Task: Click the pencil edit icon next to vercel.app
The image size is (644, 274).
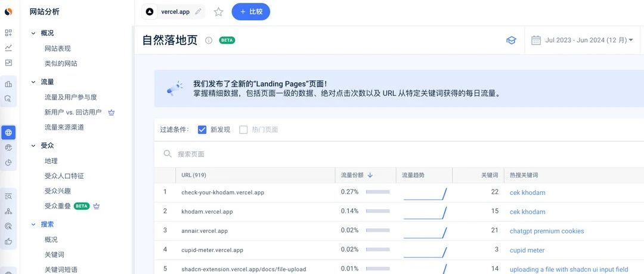Action: coord(198,11)
